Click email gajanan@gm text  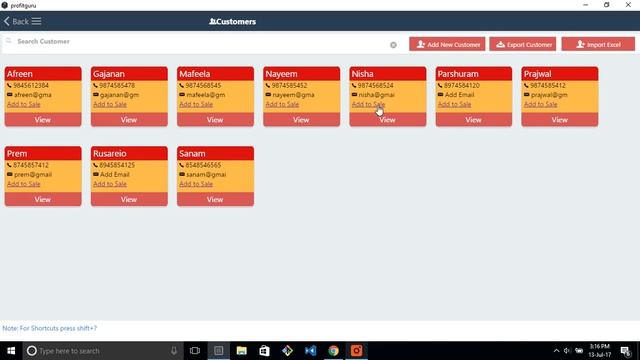[119, 95]
